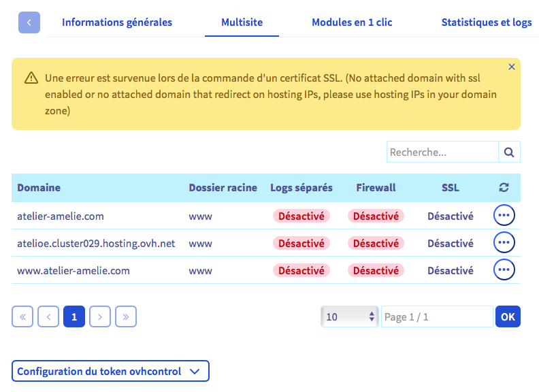Refresh the multisite domain table

point(504,188)
